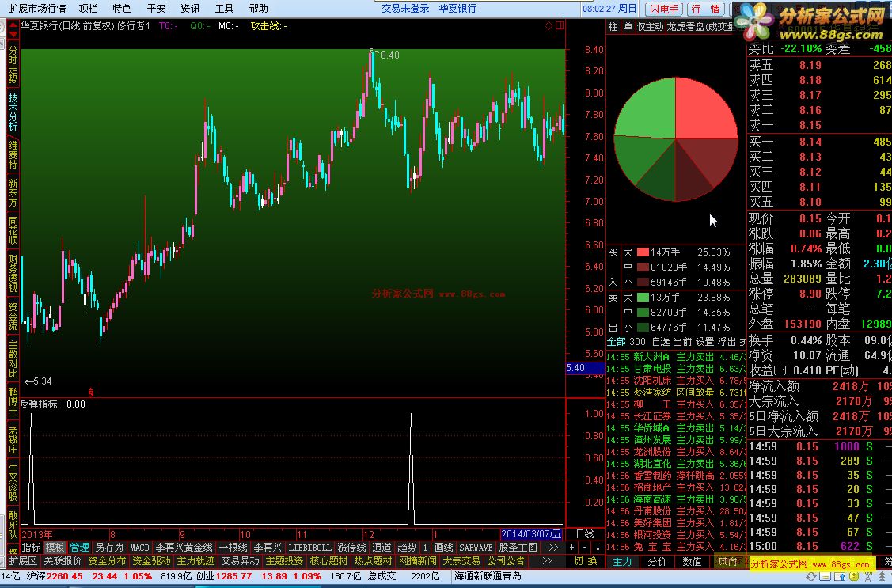Image resolution: width=892 pixels, height=588 pixels.
Task: Select the 设置 filter option
Action: pyautogui.click(x=704, y=342)
